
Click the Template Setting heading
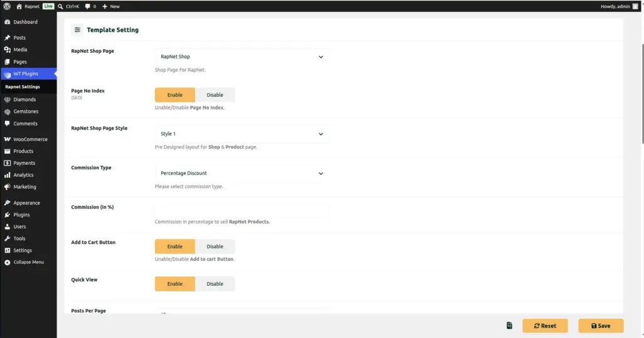point(113,30)
